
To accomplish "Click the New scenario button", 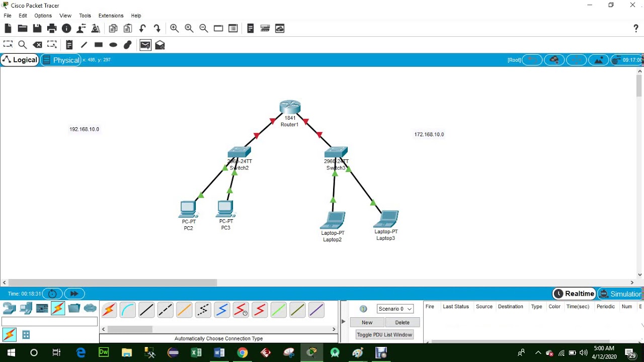I will click(367, 322).
